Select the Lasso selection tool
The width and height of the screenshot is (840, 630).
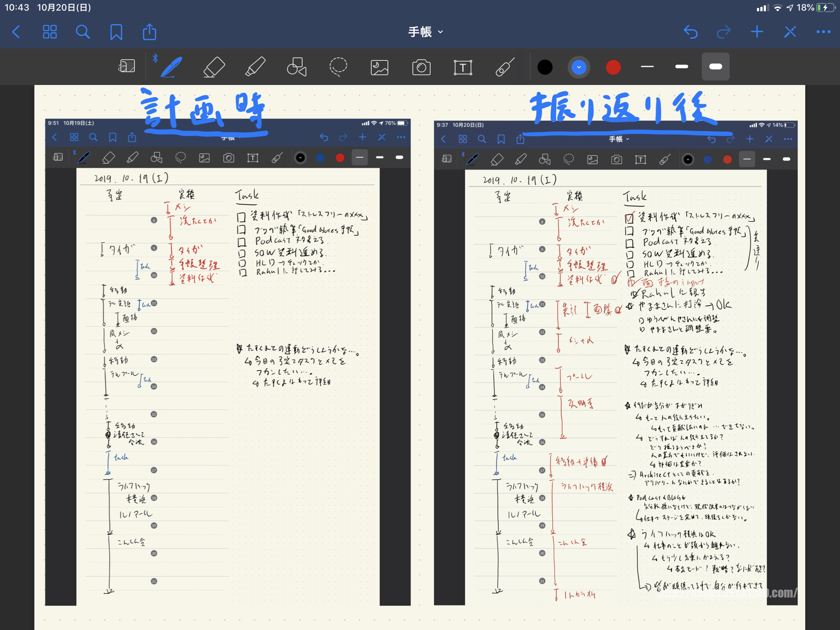[338, 66]
